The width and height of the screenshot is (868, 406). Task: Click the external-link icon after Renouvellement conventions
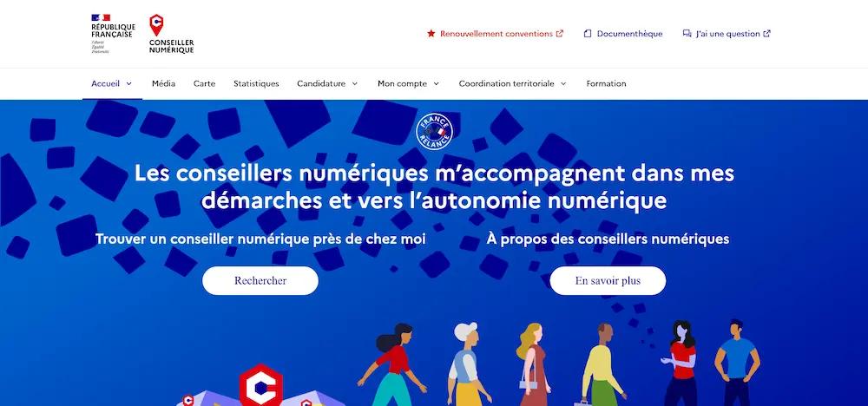click(x=560, y=34)
